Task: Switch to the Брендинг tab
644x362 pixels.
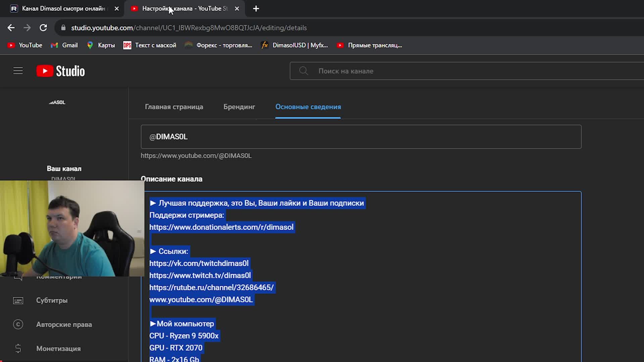Action: coord(239,107)
